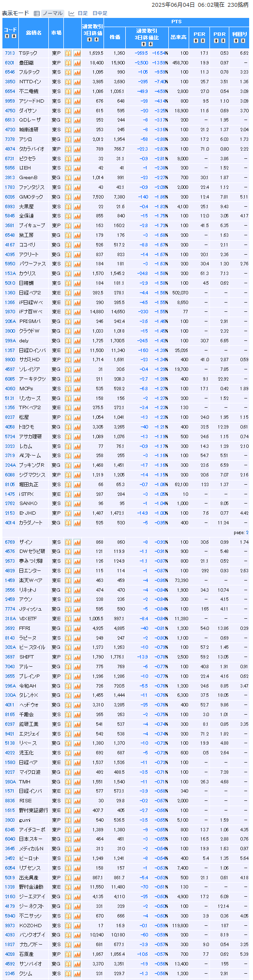Open chart icon for NTTDイン row
The height and width of the screenshot is (980, 253).
click(77, 82)
